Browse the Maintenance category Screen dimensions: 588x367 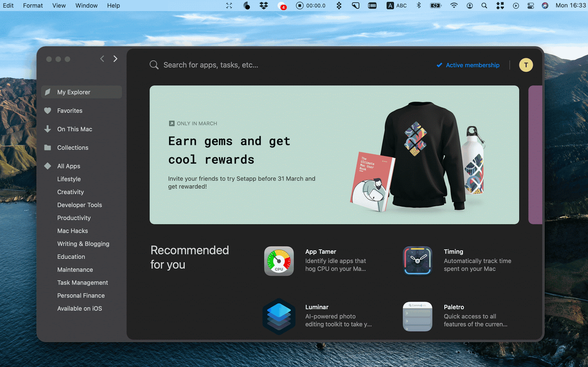(x=75, y=270)
